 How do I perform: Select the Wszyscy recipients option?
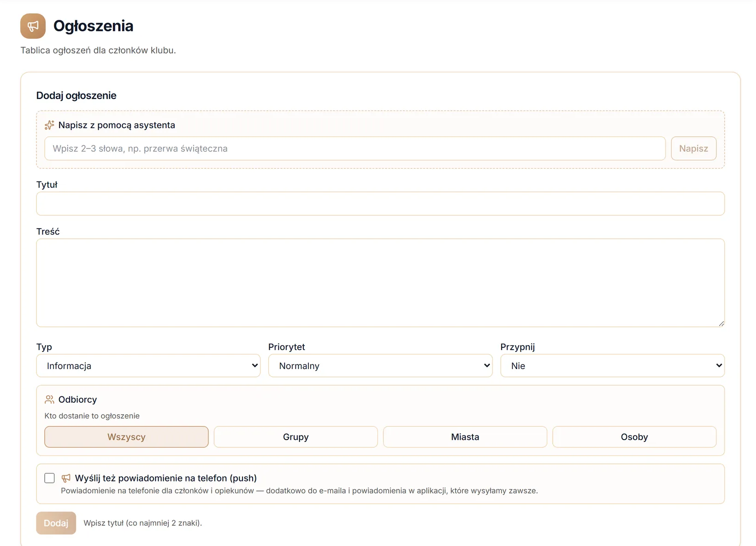pos(126,437)
